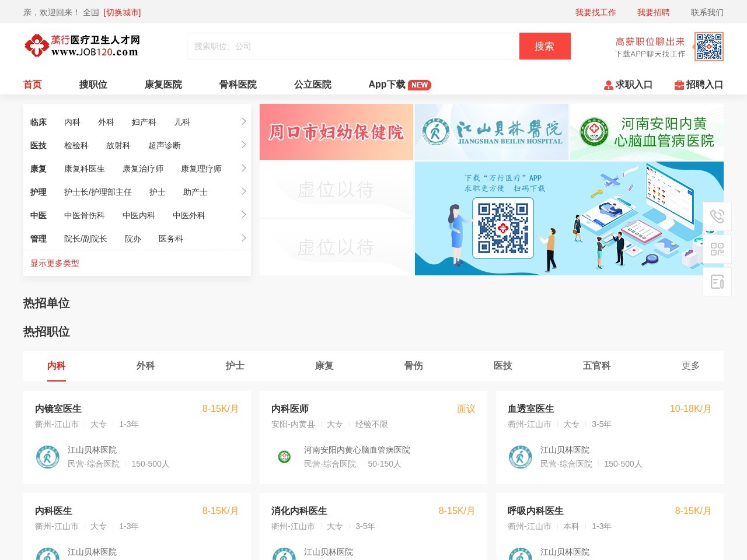Select 内科 under 临床 category
Screen dimensions: 747x560
coord(72,122)
